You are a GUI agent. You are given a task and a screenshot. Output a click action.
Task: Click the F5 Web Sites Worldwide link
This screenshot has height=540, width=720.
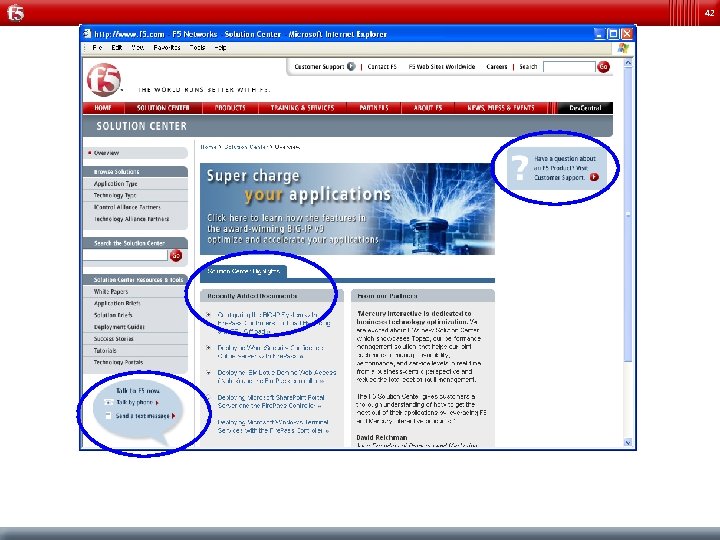pyautogui.click(x=442, y=67)
